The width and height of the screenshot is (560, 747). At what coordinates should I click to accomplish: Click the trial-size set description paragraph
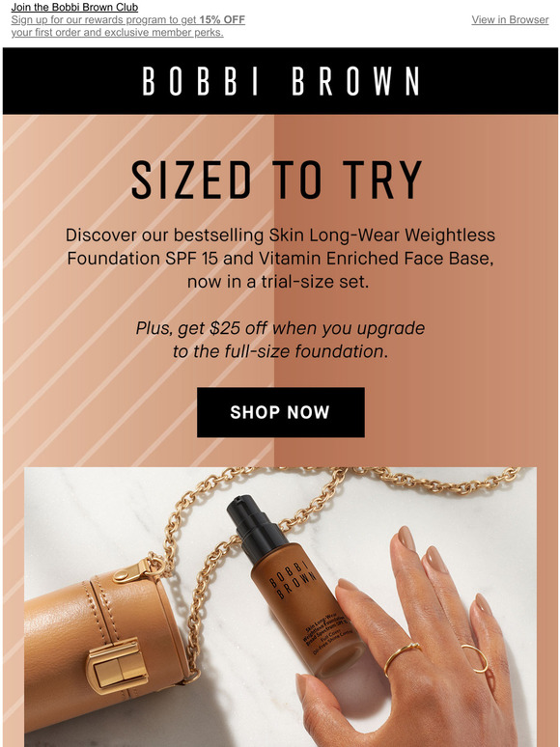[280, 259]
